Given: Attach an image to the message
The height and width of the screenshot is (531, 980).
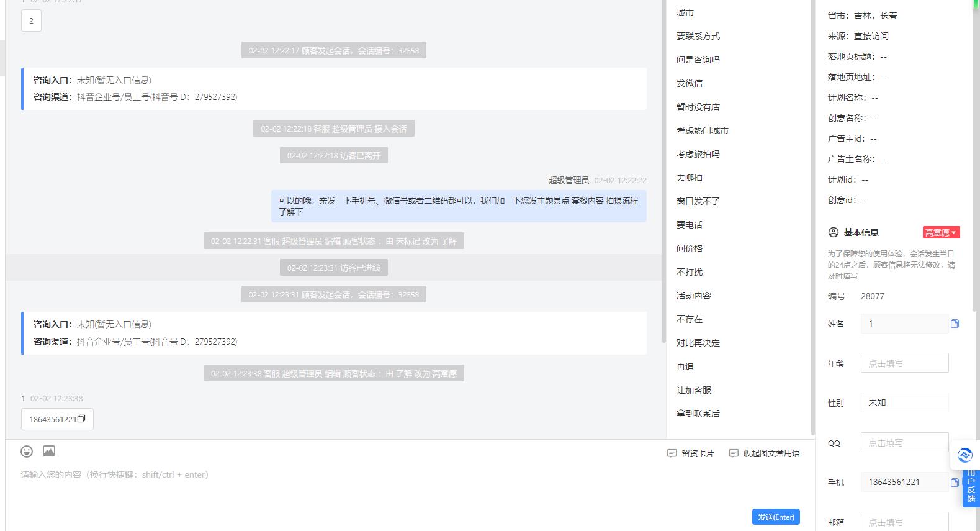Looking at the screenshot, I should pos(49,451).
